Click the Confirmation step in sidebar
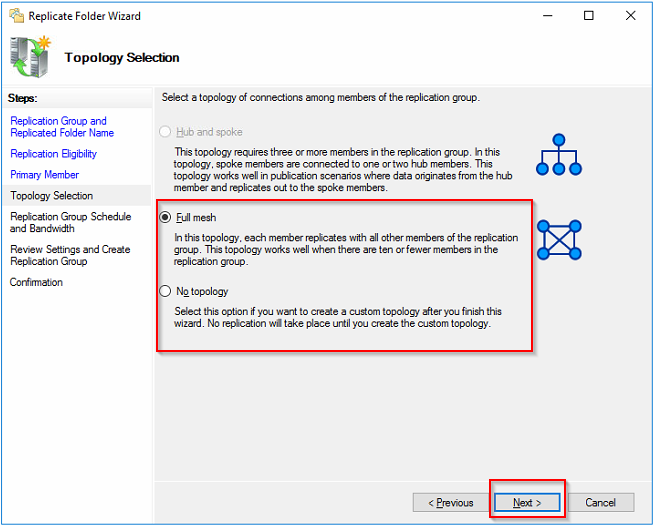 (36, 282)
